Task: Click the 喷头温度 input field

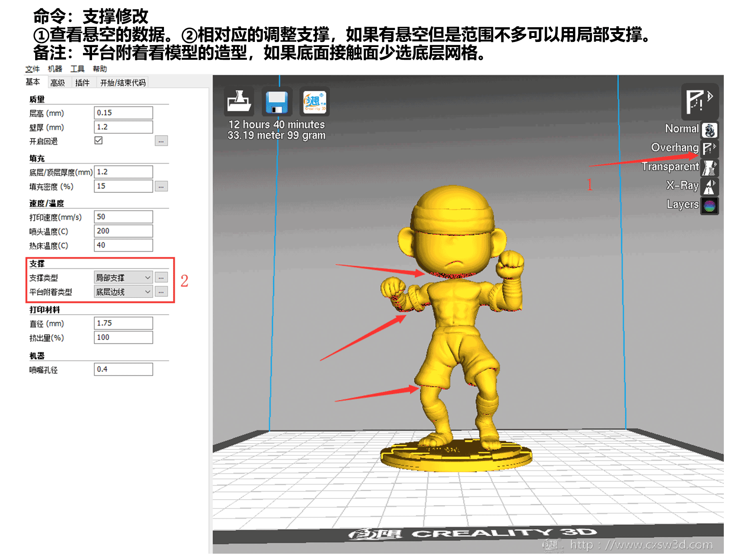Action: [123, 231]
